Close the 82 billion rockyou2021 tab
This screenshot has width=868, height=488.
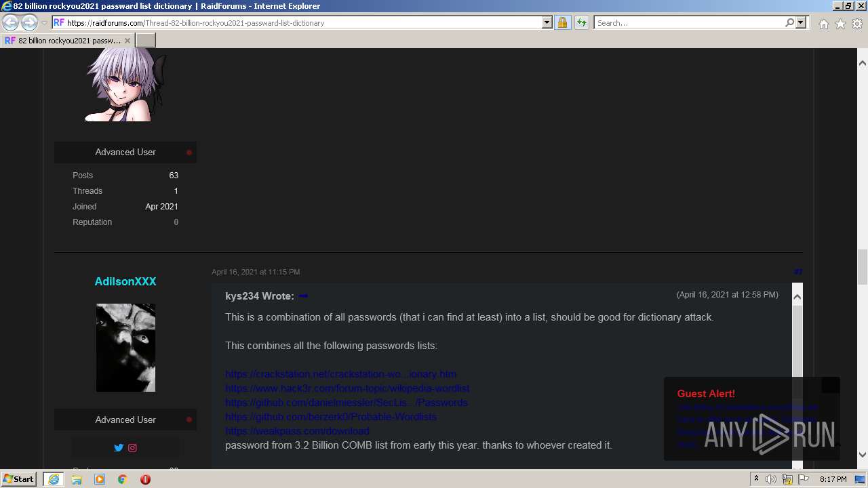(127, 41)
